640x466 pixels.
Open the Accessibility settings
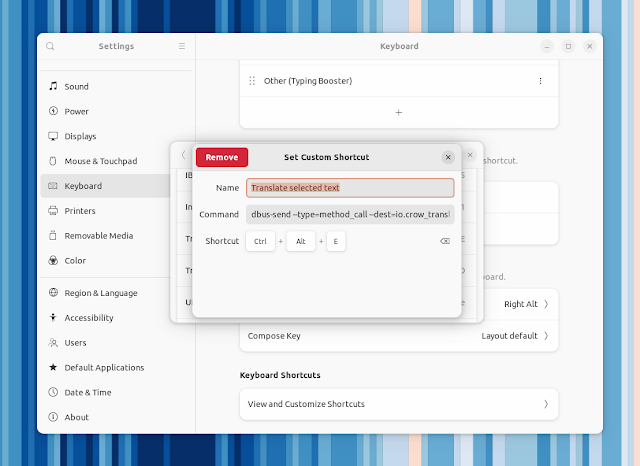coord(89,318)
